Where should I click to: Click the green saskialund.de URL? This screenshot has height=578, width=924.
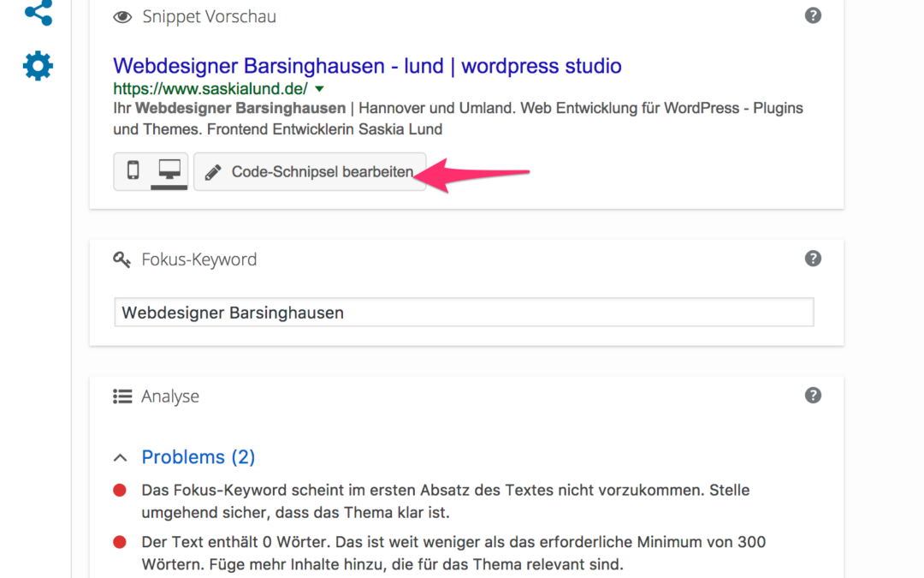point(210,89)
